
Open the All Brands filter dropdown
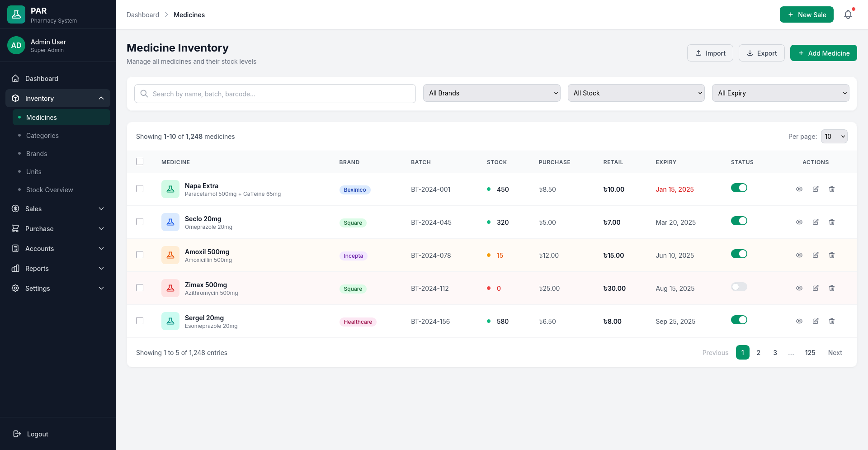tap(491, 93)
